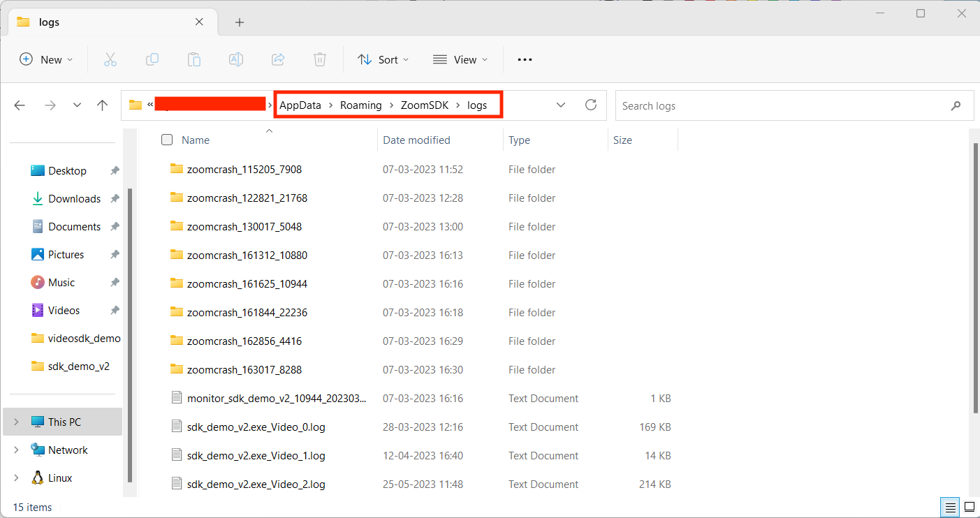Click logs in the address path
The width and height of the screenshot is (980, 518).
477,105
